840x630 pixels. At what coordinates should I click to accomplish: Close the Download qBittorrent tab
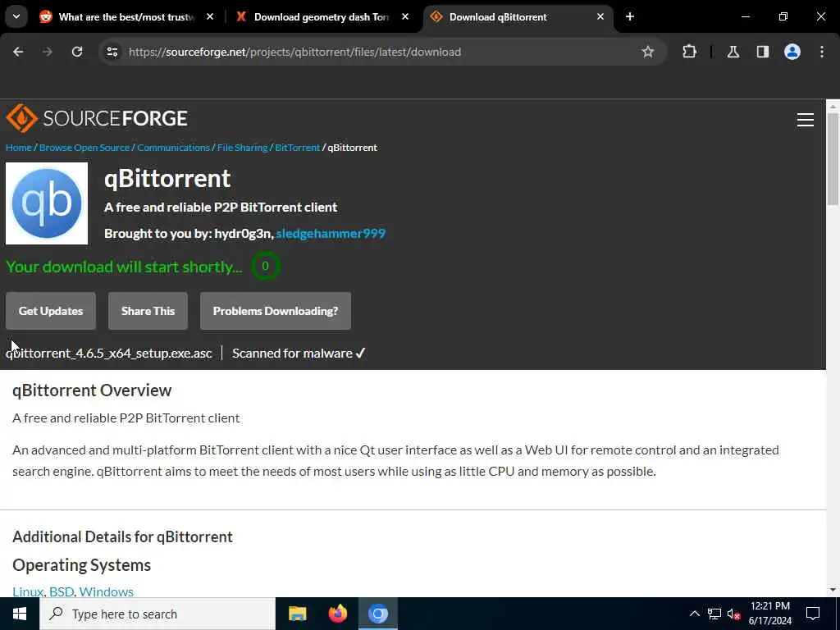600,16
